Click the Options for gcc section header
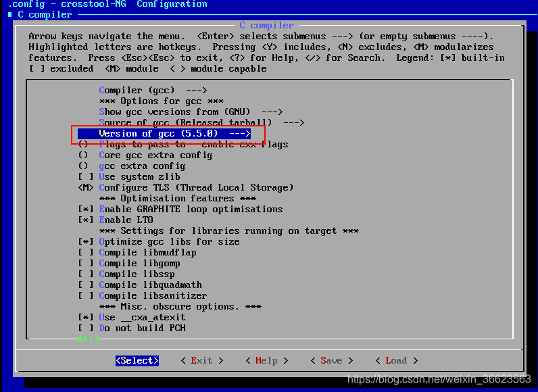 pos(162,101)
